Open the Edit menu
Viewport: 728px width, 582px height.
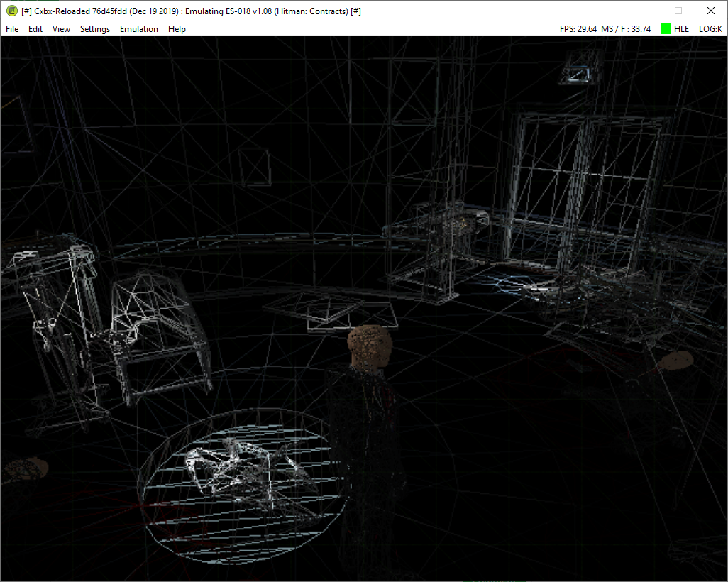[35, 29]
